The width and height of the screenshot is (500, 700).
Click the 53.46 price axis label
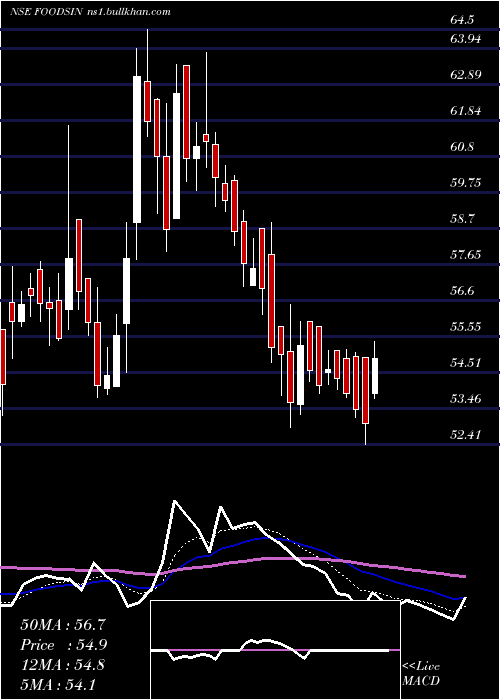point(466,398)
